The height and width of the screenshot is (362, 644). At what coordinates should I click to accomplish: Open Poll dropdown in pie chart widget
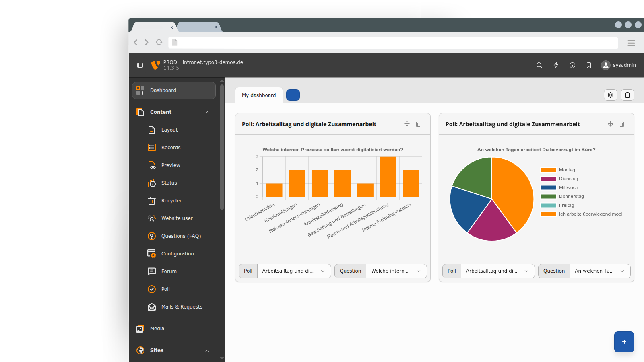497,271
